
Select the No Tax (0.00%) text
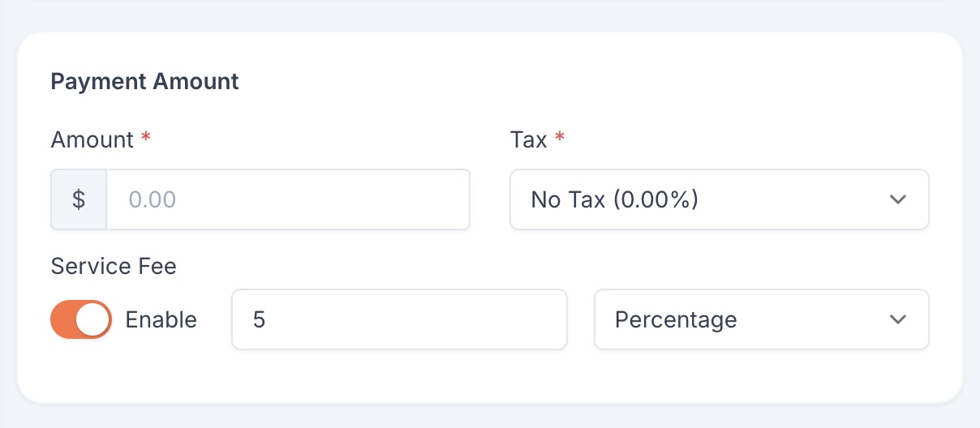pos(615,199)
